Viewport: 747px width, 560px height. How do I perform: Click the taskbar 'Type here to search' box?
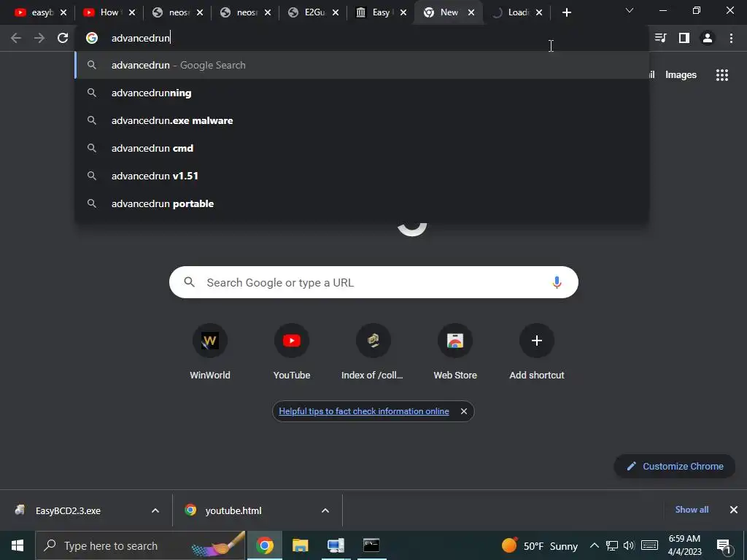click(140, 545)
